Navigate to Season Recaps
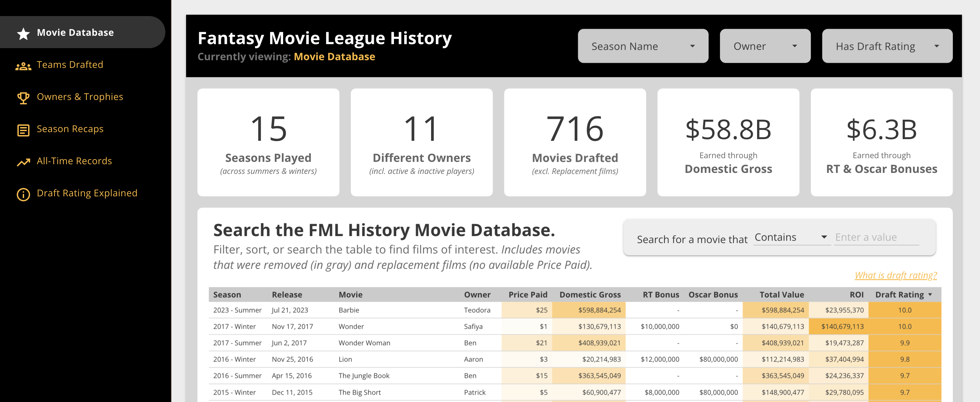 point(70,129)
